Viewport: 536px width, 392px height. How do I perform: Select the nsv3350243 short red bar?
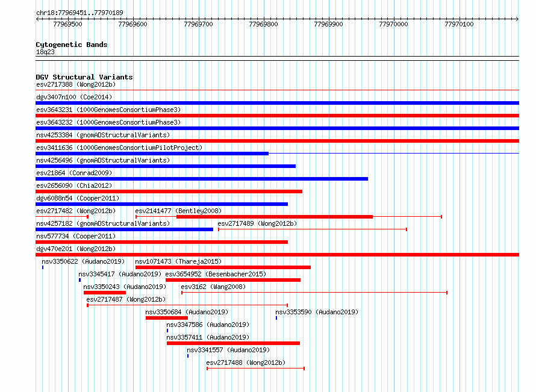(105, 293)
